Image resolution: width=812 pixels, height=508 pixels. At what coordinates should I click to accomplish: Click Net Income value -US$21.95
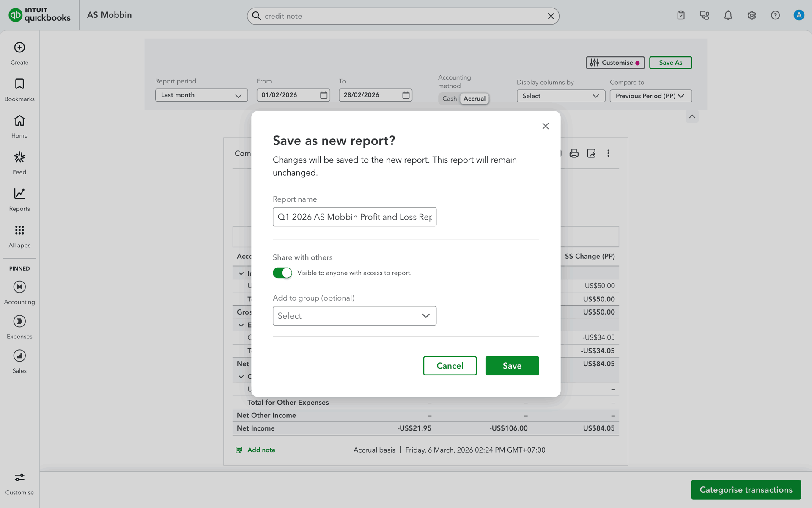[414, 428]
